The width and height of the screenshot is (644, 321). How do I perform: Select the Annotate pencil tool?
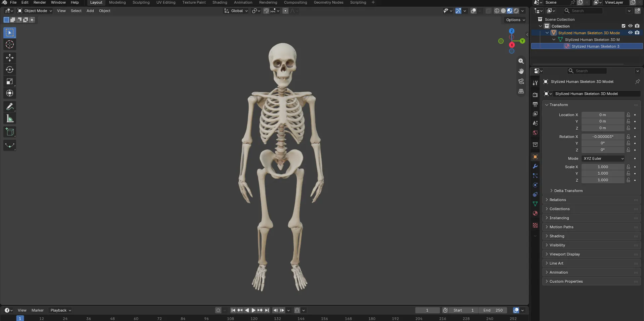pos(10,107)
